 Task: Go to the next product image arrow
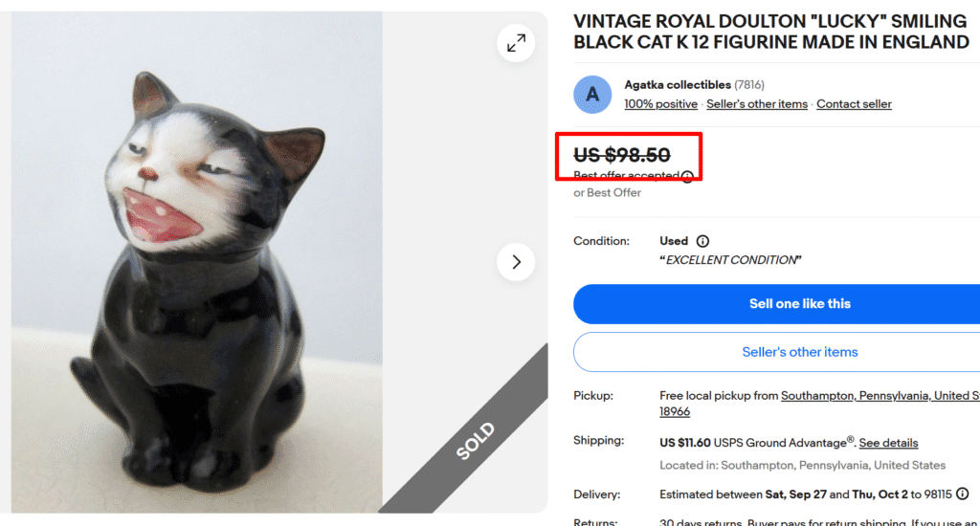[516, 262]
